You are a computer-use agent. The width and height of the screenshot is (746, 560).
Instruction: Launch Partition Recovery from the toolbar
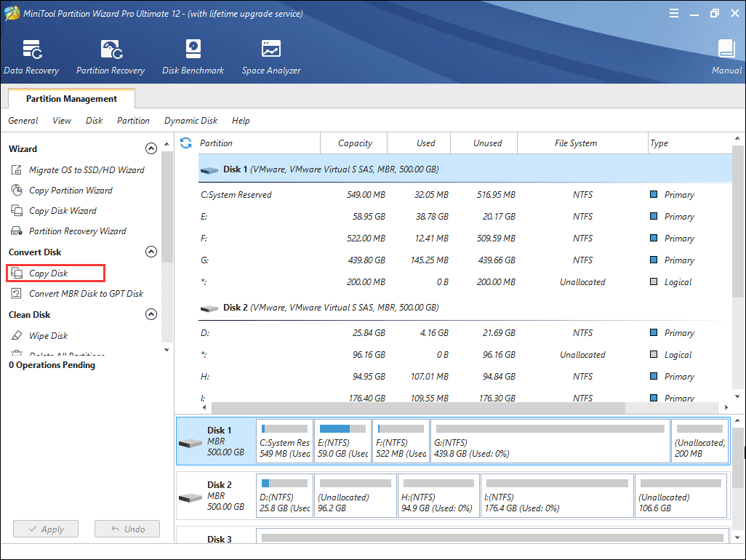pyautogui.click(x=111, y=57)
